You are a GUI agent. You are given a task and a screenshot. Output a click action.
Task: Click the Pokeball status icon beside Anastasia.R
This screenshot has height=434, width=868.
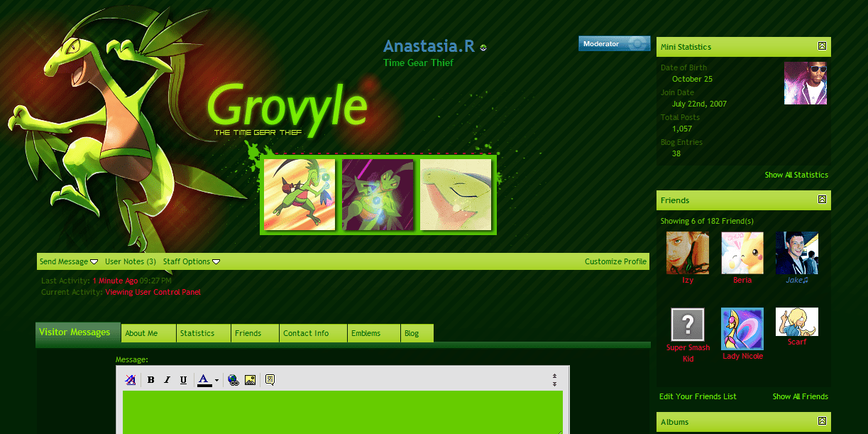pyautogui.click(x=483, y=48)
